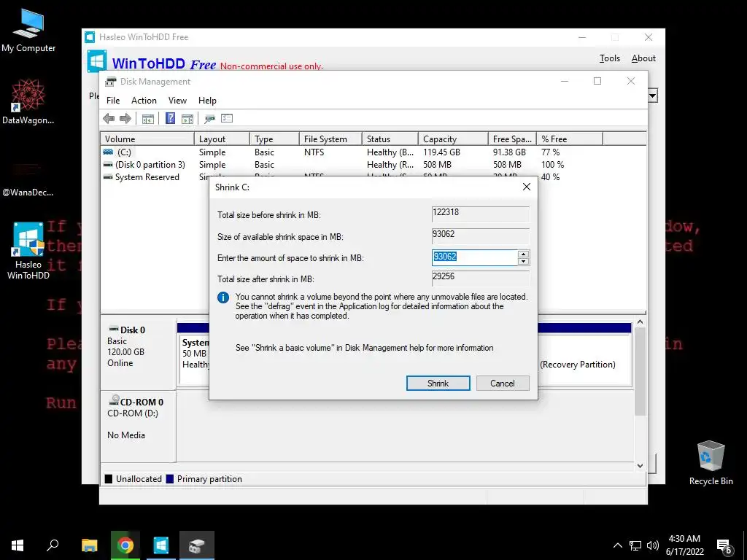Toggle Show/Hide Action Pane toolbar icon
This screenshot has width=747, height=560.
pos(187,119)
